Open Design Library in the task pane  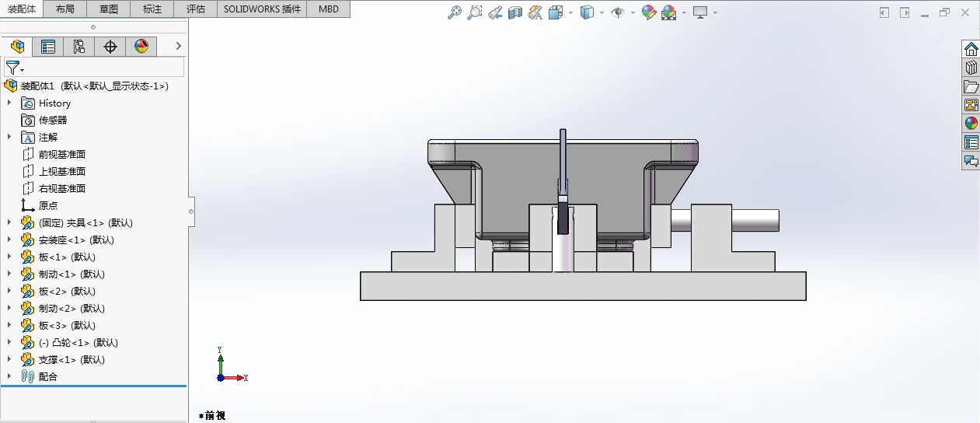[x=971, y=68]
